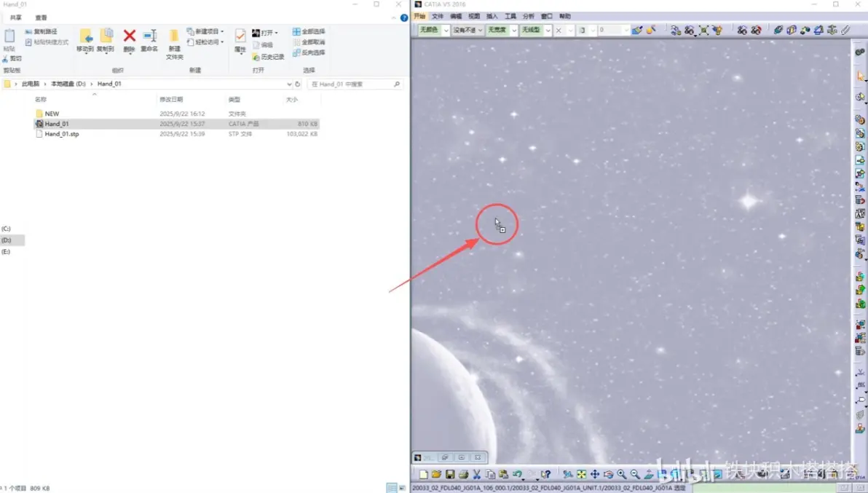Open the 工具 menu in CATIA
This screenshot has width=868, height=493.
[510, 16]
